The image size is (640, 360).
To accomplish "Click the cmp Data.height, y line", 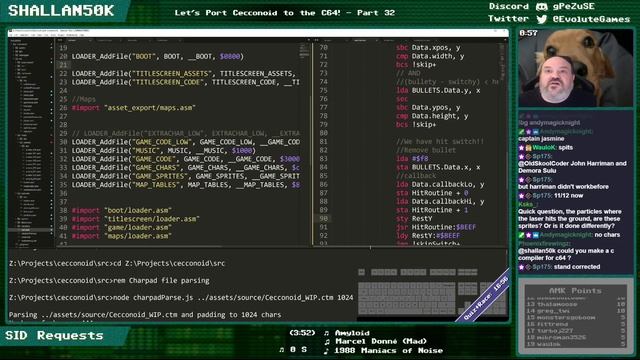I will point(432,116).
